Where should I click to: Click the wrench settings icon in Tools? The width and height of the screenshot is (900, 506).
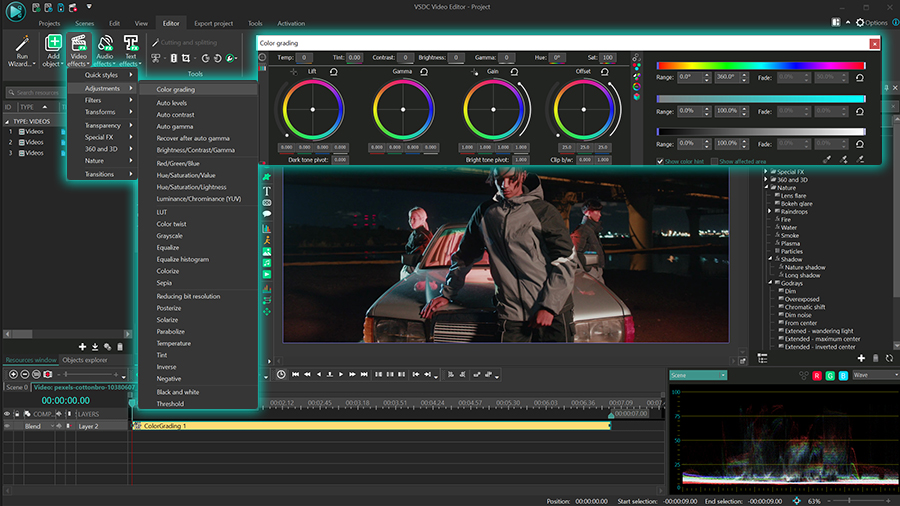(230, 58)
